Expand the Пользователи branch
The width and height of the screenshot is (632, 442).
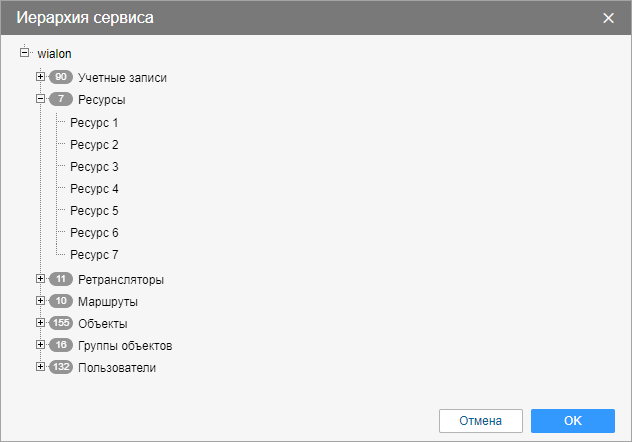coord(40,367)
